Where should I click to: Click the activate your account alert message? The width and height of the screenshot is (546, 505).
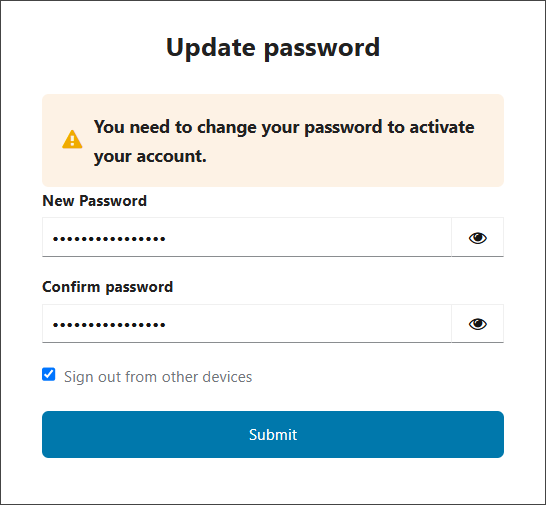coord(284,141)
